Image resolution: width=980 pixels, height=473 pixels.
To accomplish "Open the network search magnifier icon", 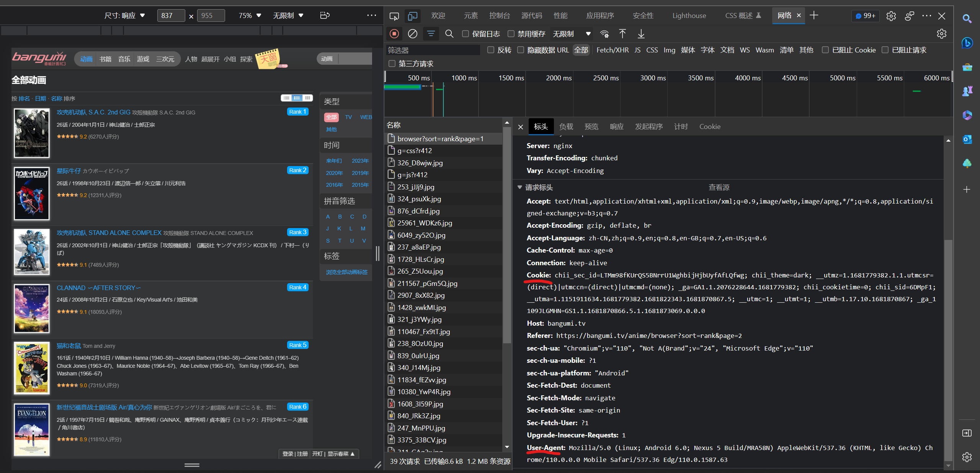I will click(x=449, y=34).
